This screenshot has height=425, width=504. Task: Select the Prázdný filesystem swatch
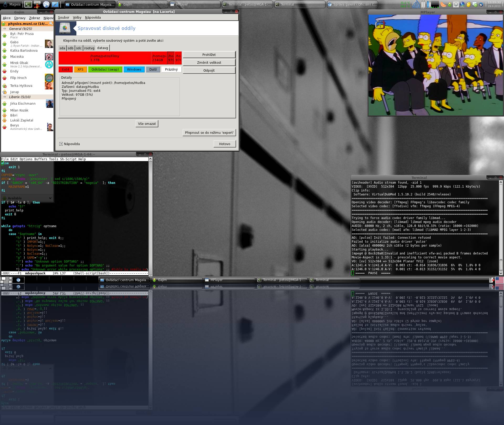171,70
